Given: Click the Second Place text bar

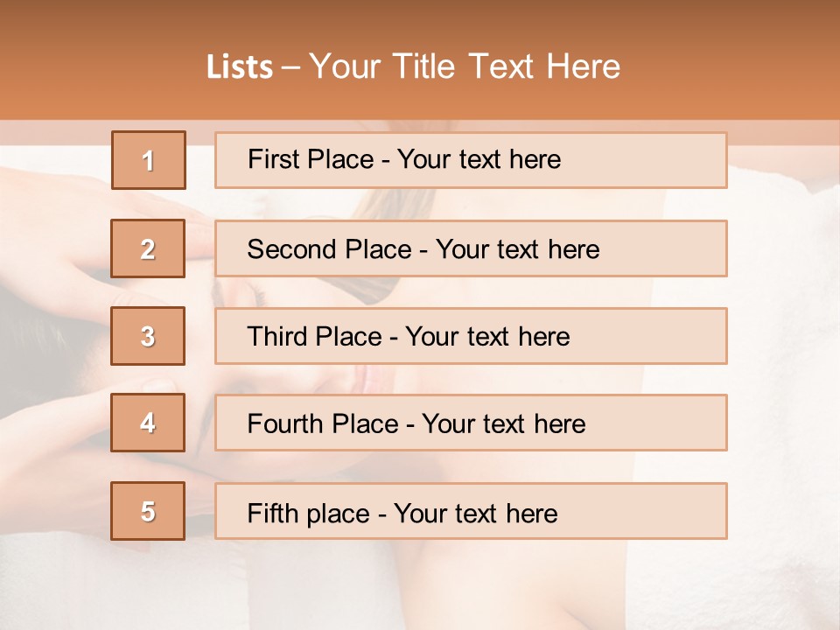Looking at the screenshot, I should (x=471, y=248).
